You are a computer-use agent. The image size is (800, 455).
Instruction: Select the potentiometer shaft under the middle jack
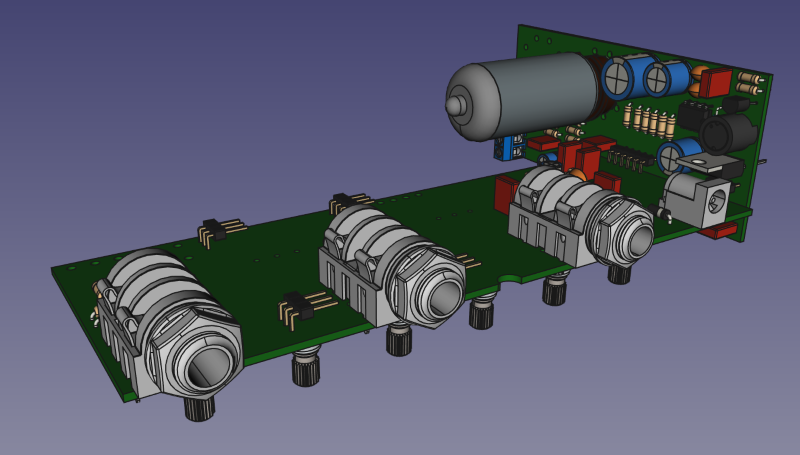[400, 341]
